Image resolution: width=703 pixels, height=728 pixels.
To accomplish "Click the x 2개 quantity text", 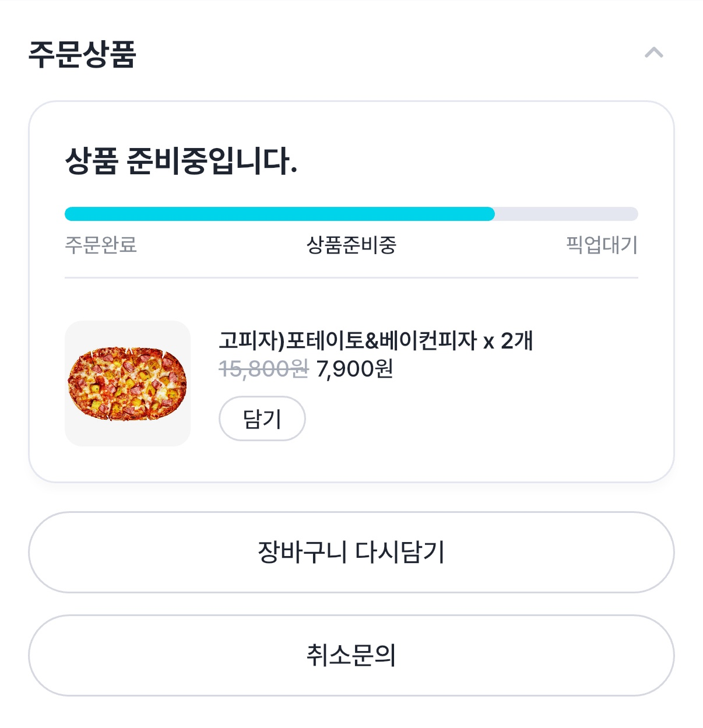I will (x=508, y=340).
